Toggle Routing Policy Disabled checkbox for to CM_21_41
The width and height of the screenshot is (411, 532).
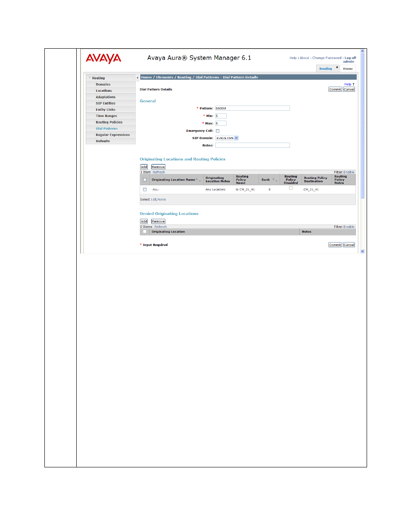[291, 188]
